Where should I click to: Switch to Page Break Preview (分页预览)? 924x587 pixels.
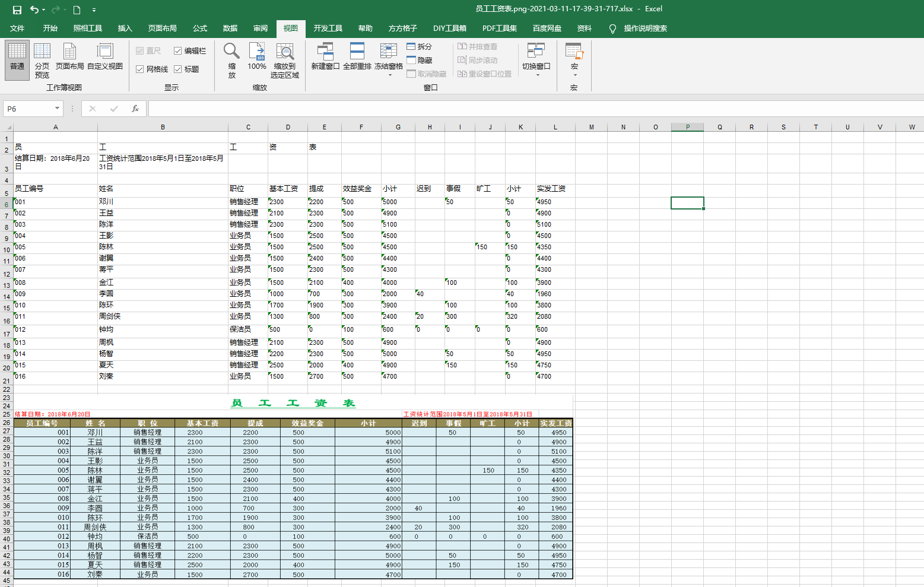pyautogui.click(x=42, y=61)
